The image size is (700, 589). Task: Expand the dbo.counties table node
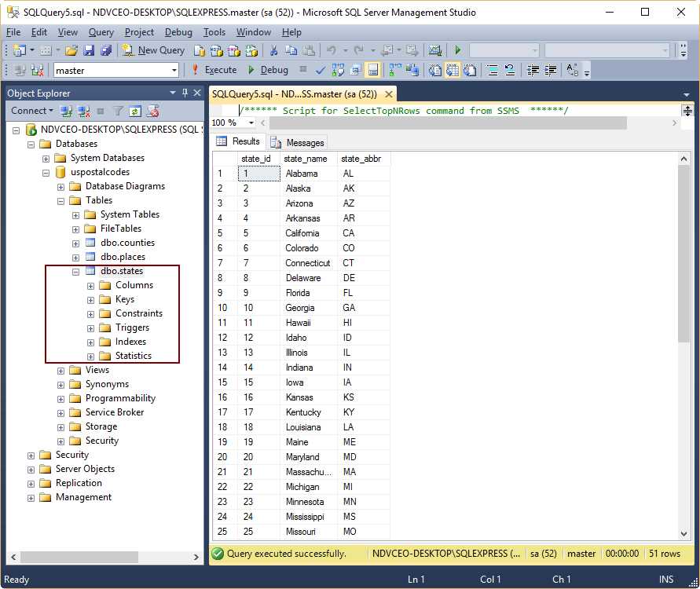[x=75, y=243]
